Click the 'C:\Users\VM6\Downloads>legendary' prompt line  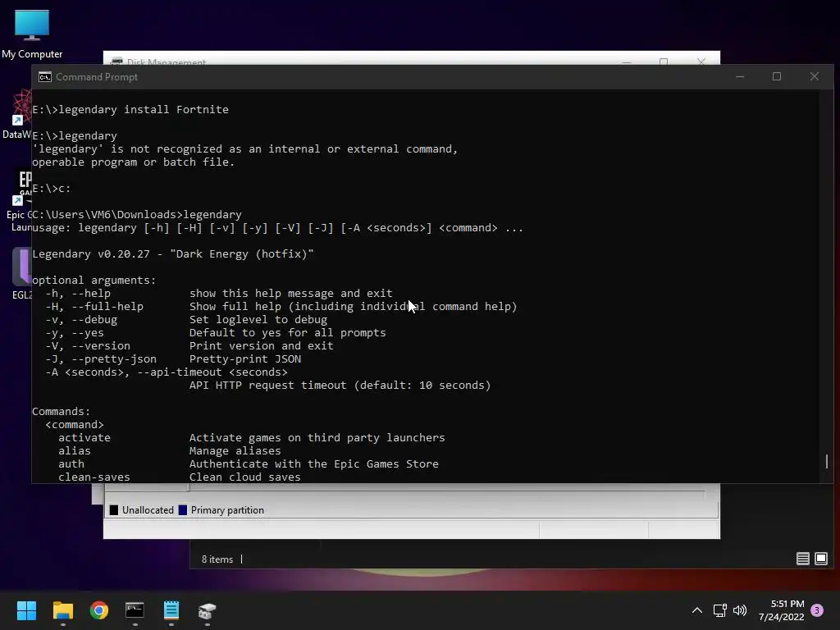coord(137,214)
